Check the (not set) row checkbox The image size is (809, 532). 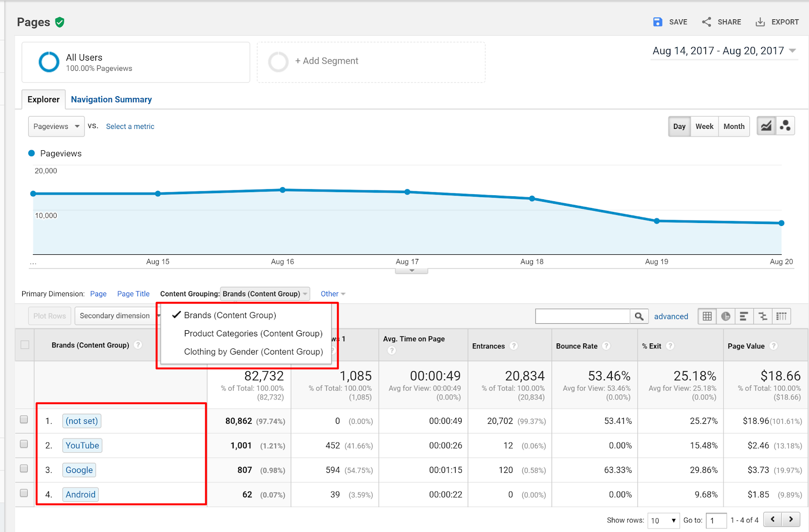(x=24, y=419)
